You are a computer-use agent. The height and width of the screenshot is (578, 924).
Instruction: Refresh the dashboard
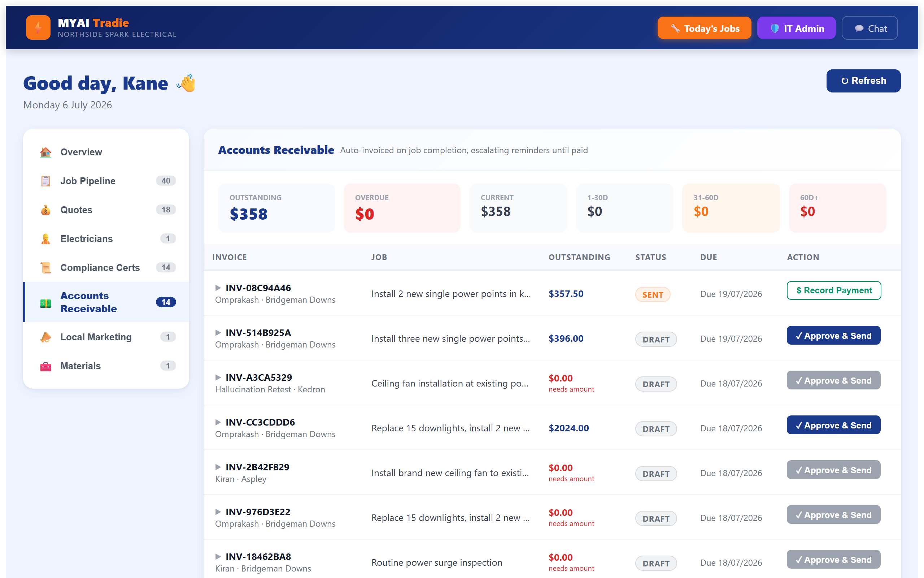coord(863,81)
